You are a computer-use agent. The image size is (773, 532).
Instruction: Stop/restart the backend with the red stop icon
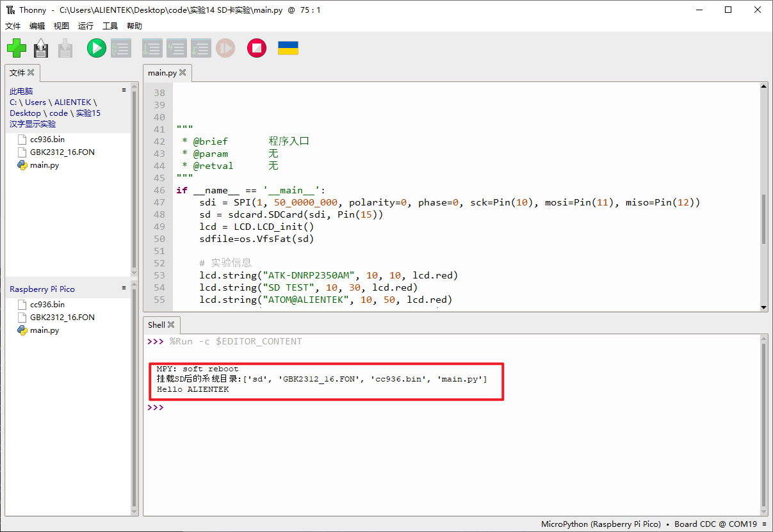pyautogui.click(x=257, y=48)
